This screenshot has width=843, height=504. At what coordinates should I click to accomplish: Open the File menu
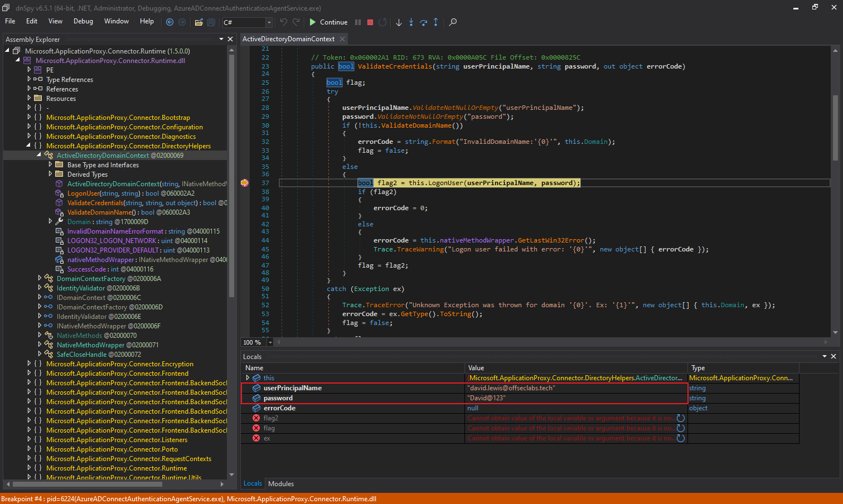(x=10, y=21)
